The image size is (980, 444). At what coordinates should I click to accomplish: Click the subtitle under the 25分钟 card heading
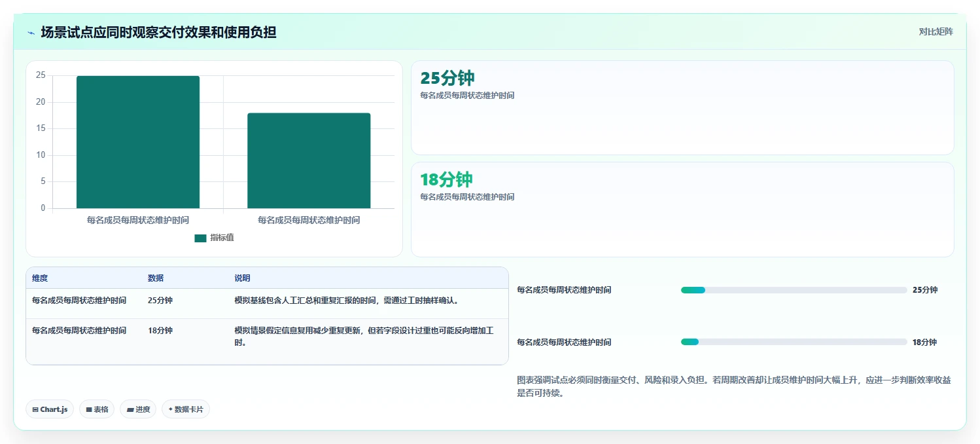click(467, 96)
